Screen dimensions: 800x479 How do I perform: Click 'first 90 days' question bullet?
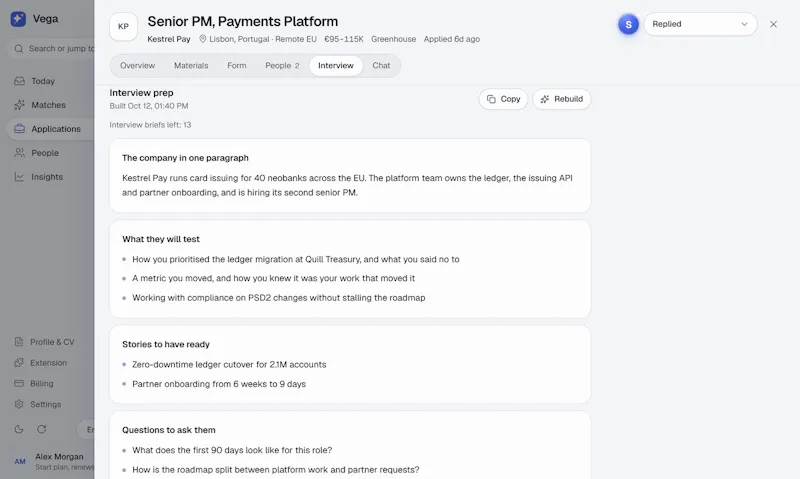tap(232, 450)
